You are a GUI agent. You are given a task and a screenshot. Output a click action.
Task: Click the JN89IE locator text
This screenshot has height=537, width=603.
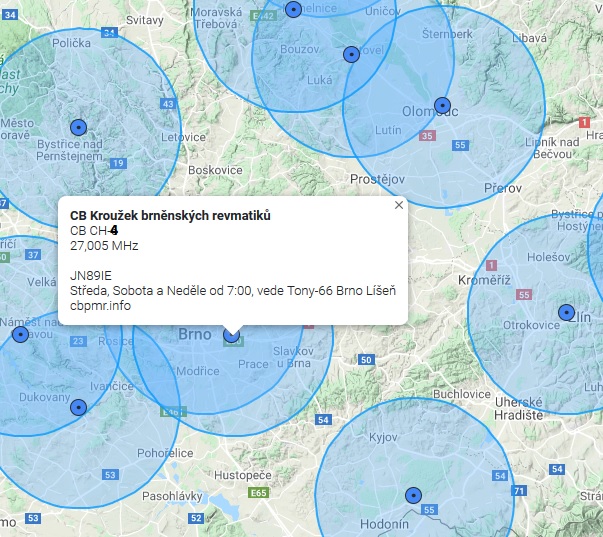(91, 276)
